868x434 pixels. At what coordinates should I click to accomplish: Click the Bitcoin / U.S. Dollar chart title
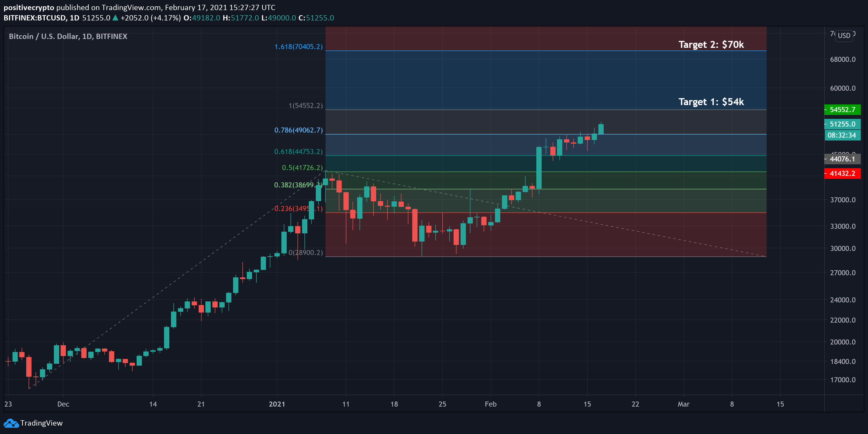pyautogui.click(x=68, y=36)
